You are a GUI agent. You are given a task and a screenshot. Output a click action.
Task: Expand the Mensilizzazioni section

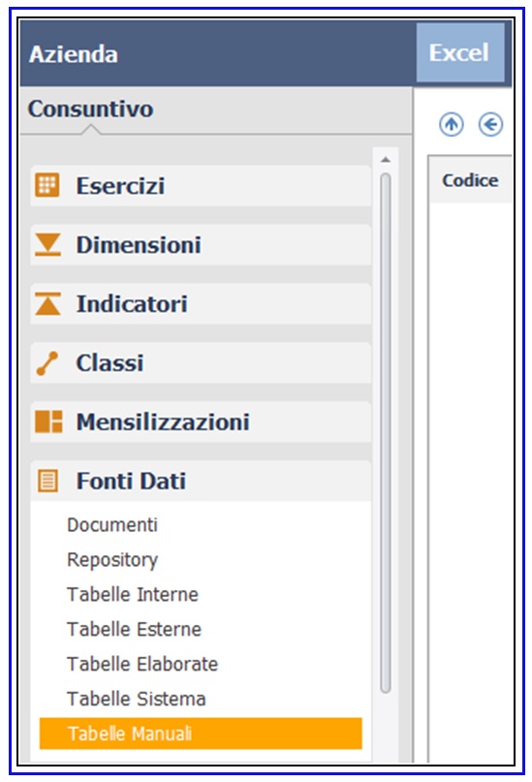pos(201,422)
